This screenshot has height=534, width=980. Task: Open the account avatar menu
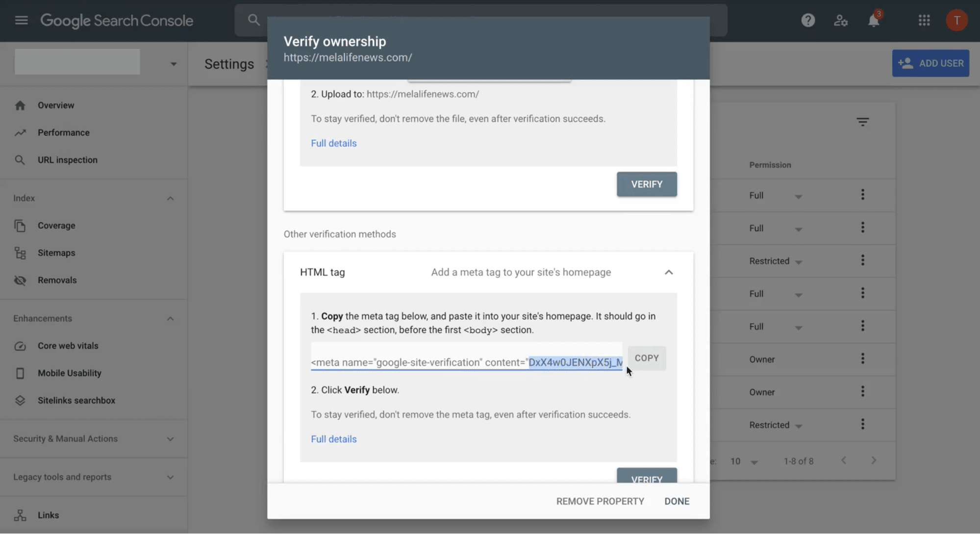tap(956, 21)
